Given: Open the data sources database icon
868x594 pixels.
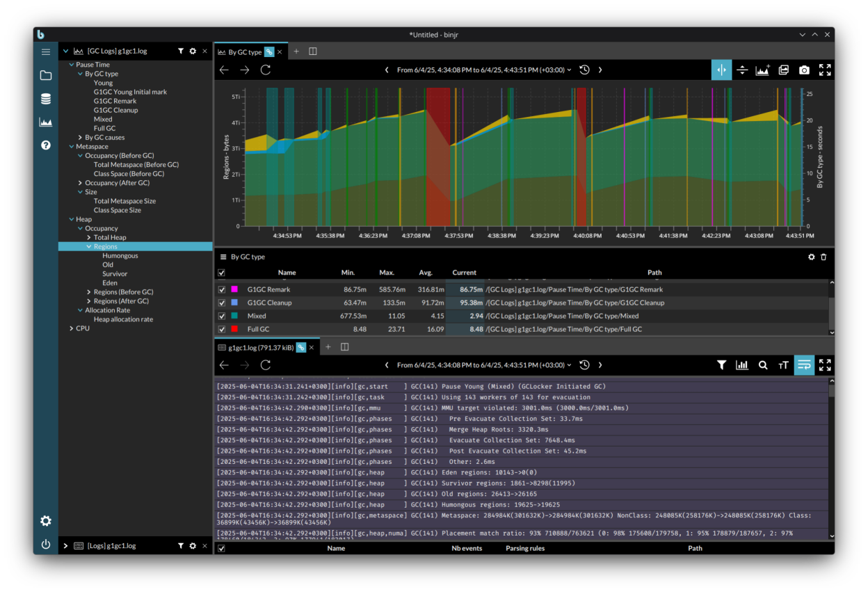Looking at the screenshot, I should [x=46, y=99].
